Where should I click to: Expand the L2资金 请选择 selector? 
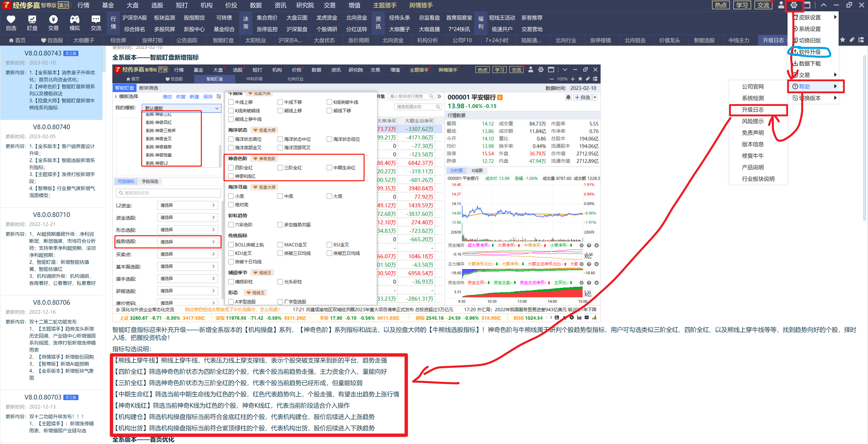tap(187, 205)
